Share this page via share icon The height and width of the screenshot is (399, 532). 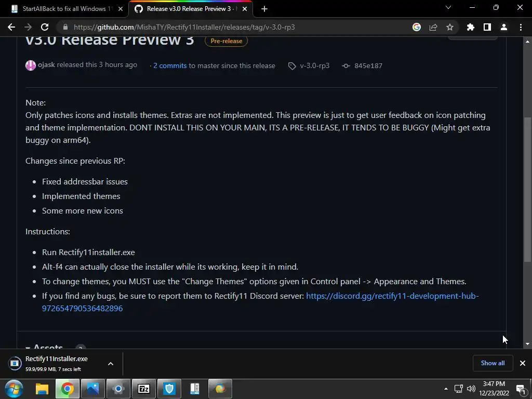(433, 27)
